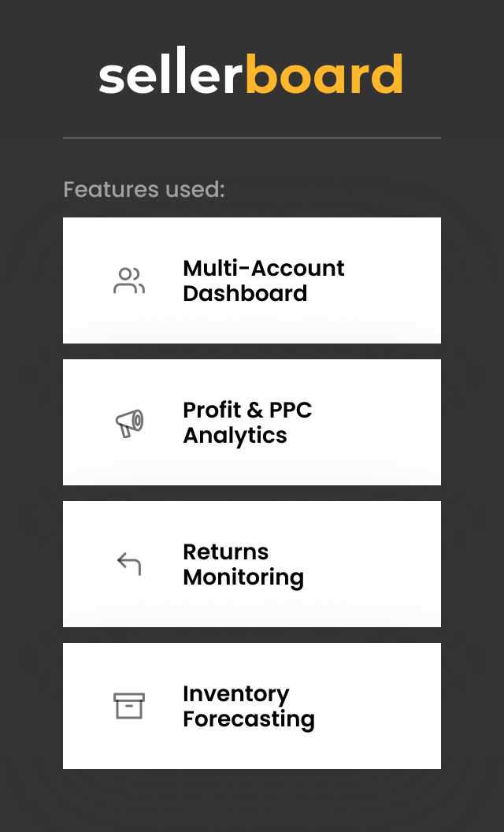Screen dimensions: 504x832
Task: Click the word "Analytics" in second card
Action: click(235, 435)
